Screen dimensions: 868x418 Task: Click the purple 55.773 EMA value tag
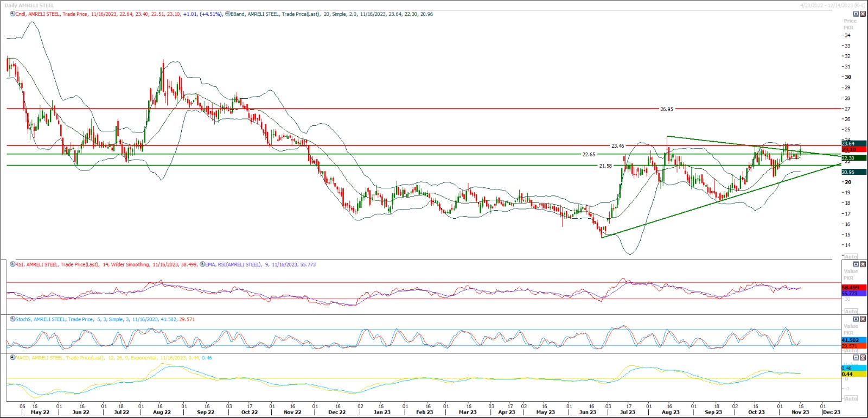point(854,293)
